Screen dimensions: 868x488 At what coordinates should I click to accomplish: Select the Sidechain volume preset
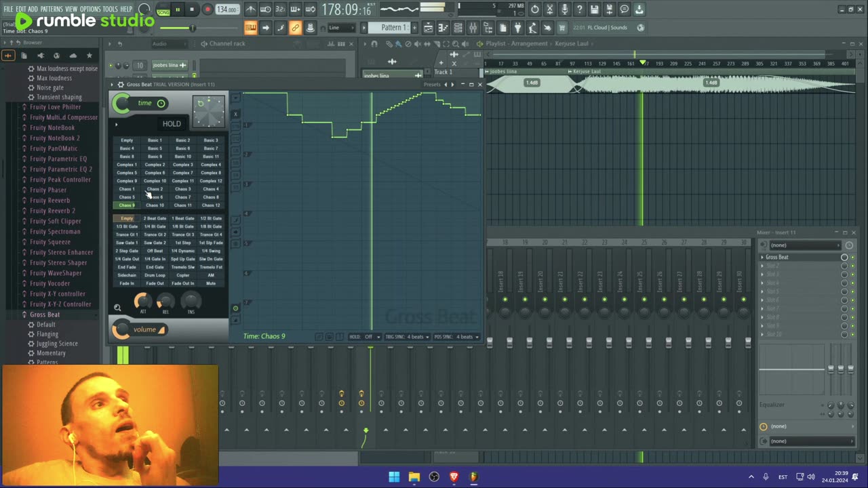click(127, 276)
